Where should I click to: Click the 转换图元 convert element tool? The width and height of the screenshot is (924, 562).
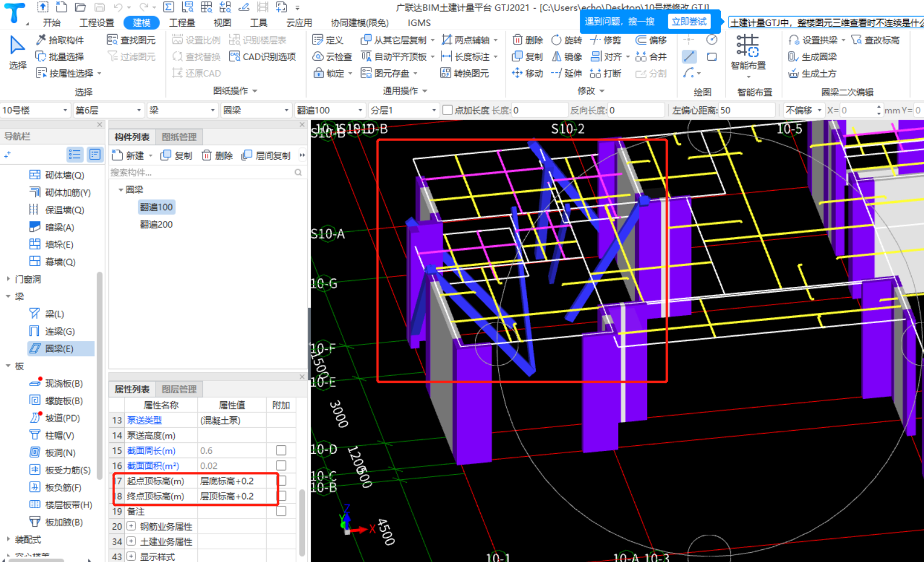click(465, 73)
